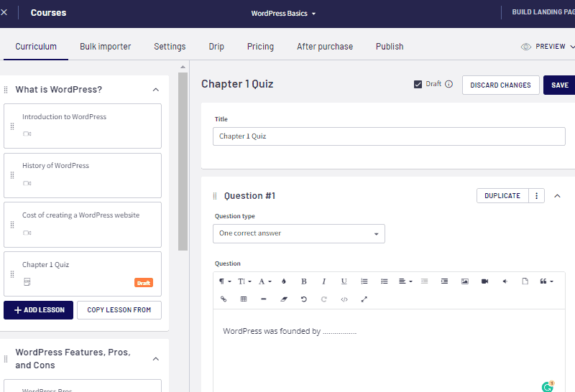Insert a table in the editor
Image resolution: width=575 pixels, height=392 pixels.
(x=244, y=299)
